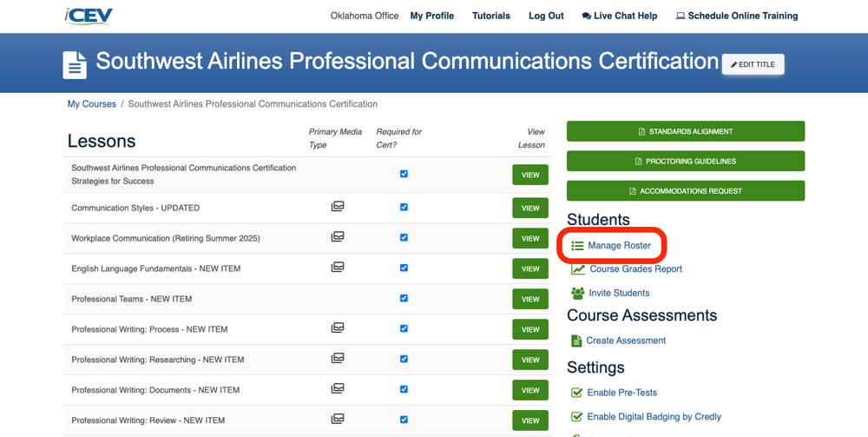
Task: Toggle Required for Cert for English Language Fundamentals
Action: pos(404,268)
